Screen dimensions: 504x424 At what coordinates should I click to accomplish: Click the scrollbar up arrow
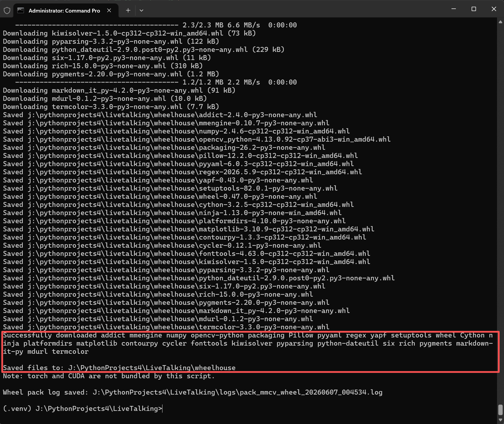501,22
